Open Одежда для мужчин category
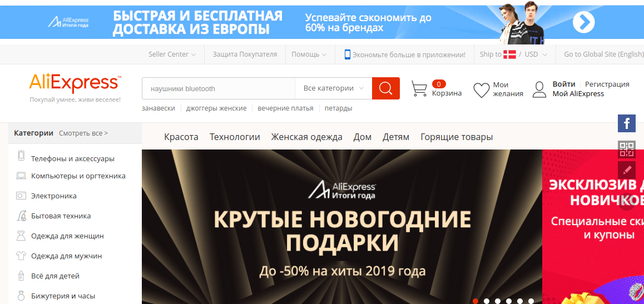The height and width of the screenshot is (304, 644). (x=67, y=256)
